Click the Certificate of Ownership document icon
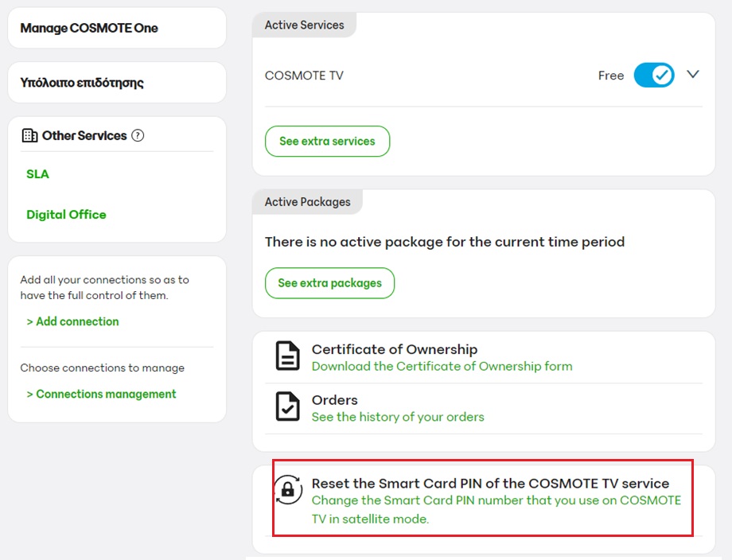732x560 pixels. [287, 356]
